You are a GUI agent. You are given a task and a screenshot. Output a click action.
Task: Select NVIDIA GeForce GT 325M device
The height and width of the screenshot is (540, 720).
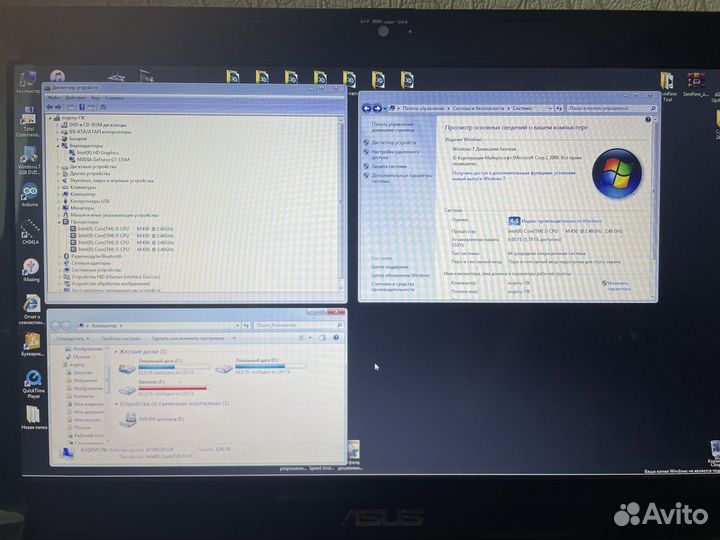tap(103, 160)
